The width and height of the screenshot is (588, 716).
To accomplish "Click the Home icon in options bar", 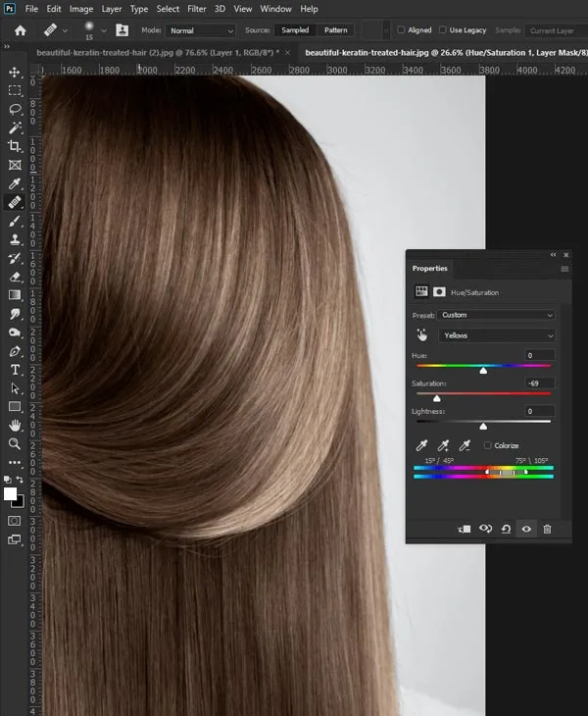I will point(20,30).
